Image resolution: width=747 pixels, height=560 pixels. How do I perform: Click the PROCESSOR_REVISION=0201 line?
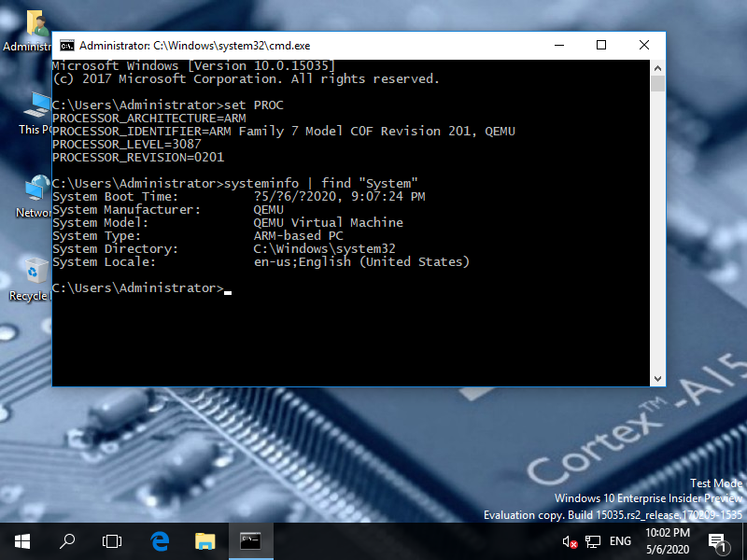tap(138, 158)
